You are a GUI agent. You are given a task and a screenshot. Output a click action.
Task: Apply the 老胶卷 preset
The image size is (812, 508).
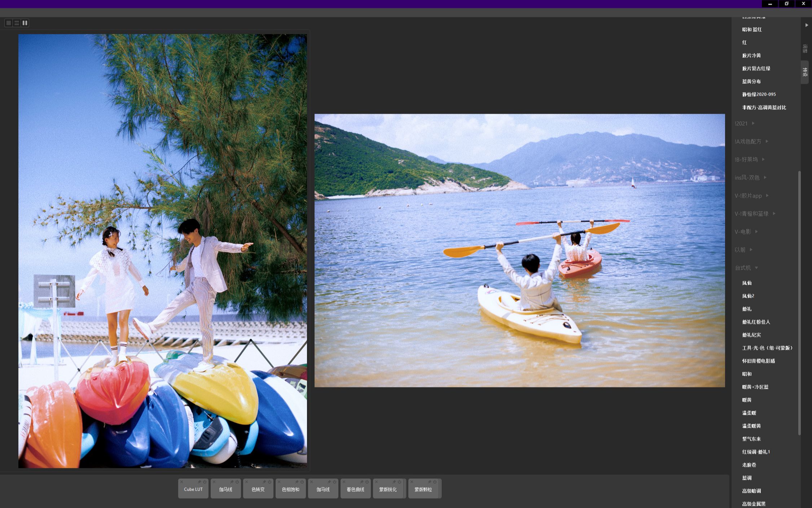pos(749,465)
